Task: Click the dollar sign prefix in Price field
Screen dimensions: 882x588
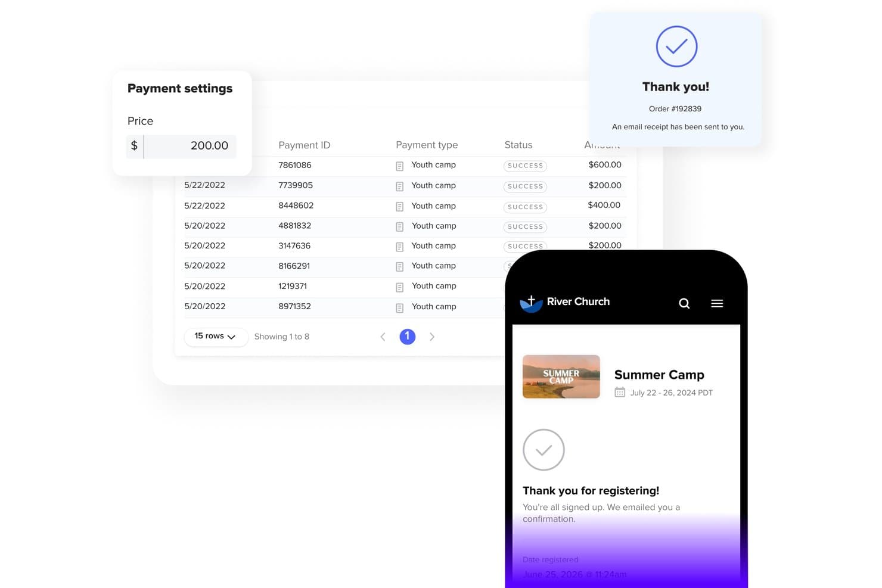Action: coord(134,146)
